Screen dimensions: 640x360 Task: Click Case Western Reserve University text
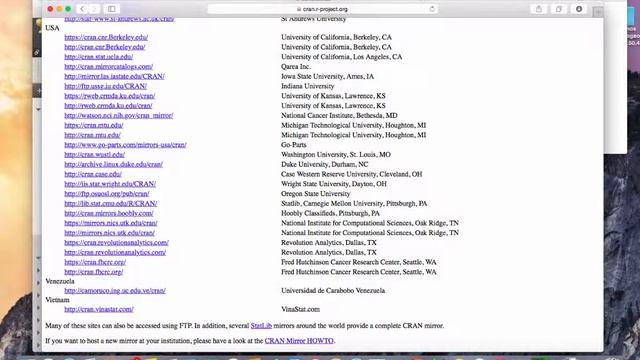tap(351, 174)
